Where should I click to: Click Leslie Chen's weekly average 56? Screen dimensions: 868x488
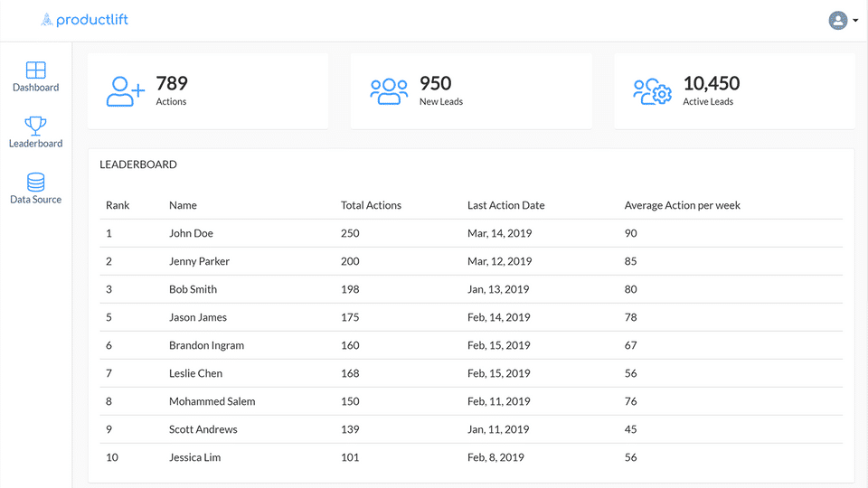tap(630, 373)
